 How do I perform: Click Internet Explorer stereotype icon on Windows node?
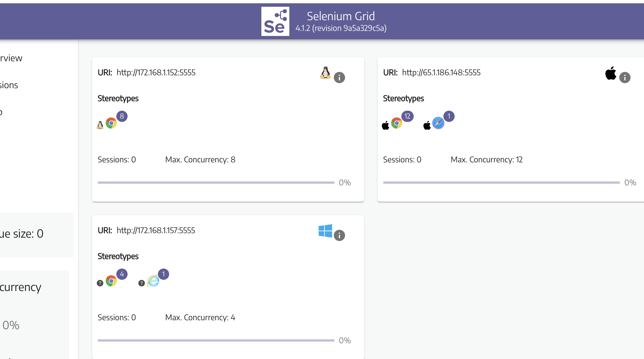pos(153,281)
